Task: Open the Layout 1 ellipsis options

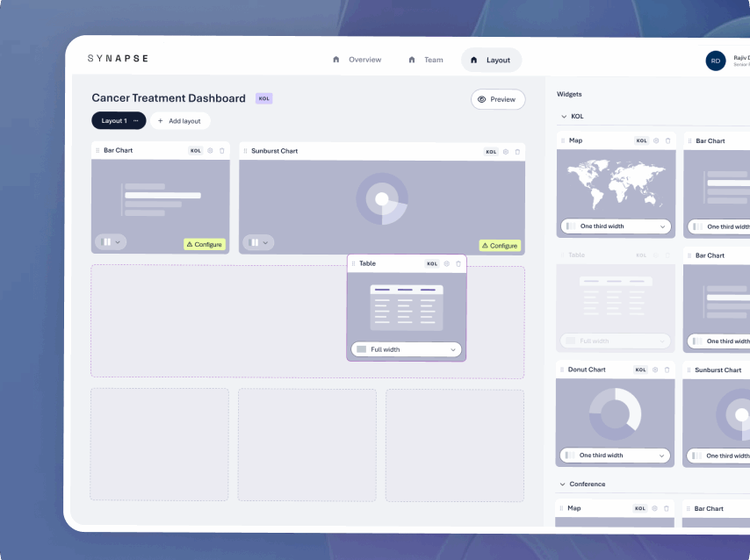Action: tap(135, 121)
